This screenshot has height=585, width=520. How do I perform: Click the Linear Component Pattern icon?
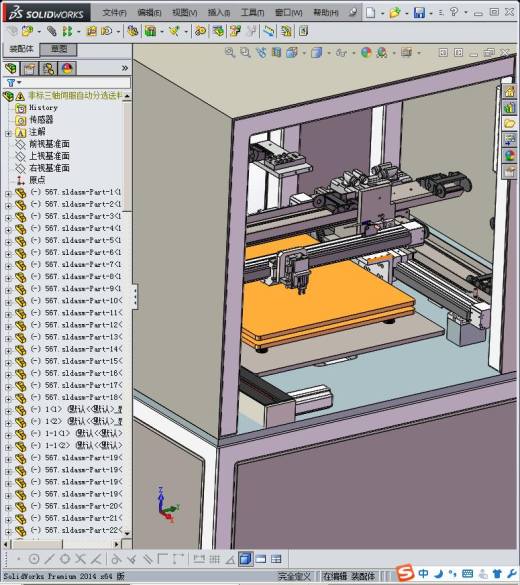[x=67, y=31]
